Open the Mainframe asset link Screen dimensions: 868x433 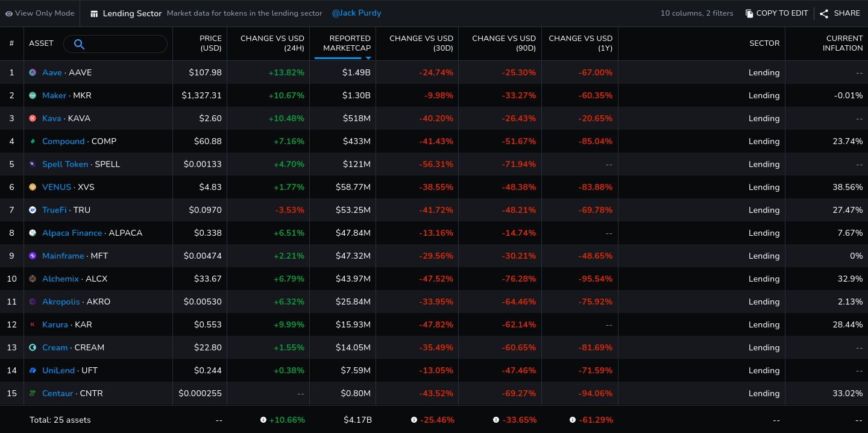tap(63, 256)
